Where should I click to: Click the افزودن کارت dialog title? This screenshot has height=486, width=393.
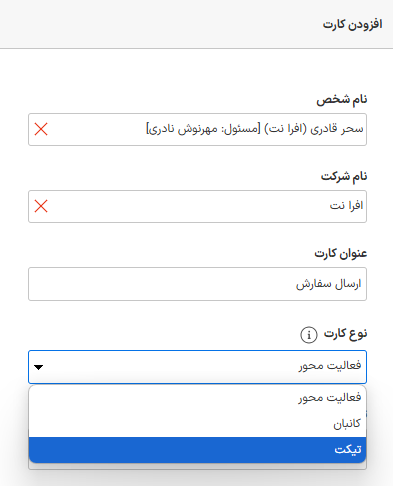352,24
